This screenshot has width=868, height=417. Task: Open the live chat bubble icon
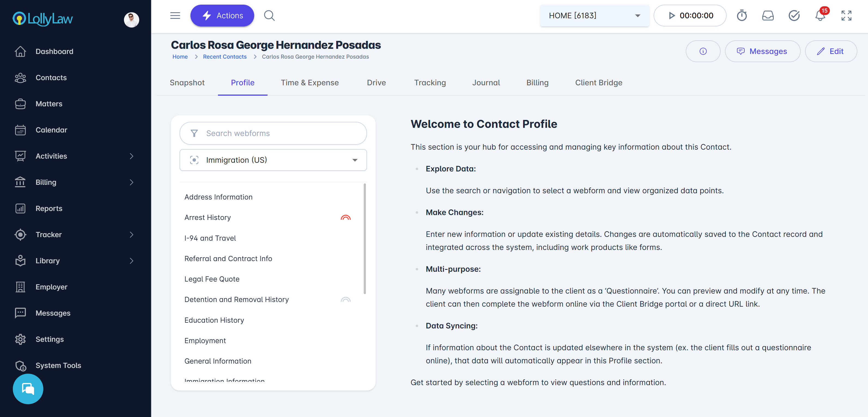[28, 389]
